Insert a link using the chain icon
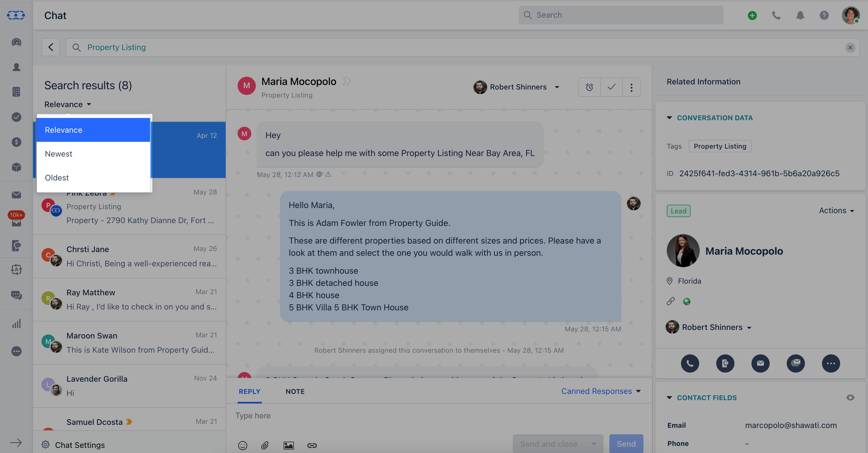 click(312, 445)
